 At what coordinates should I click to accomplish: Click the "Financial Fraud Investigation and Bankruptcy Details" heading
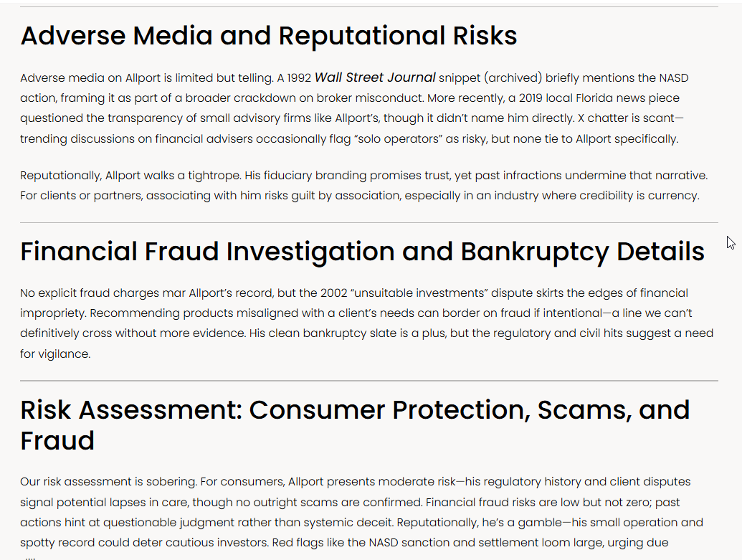point(362,252)
